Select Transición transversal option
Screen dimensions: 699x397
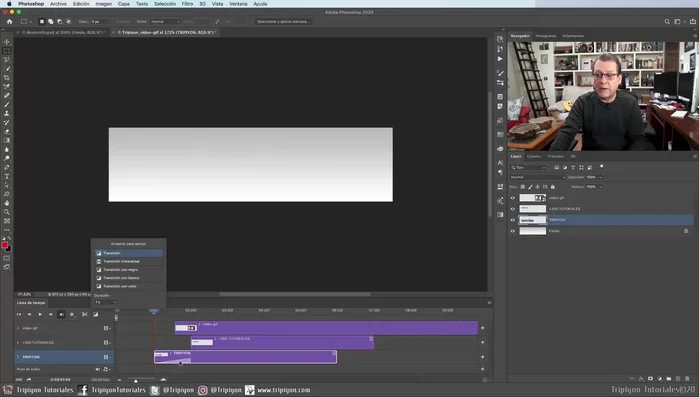(x=128, y=262)
